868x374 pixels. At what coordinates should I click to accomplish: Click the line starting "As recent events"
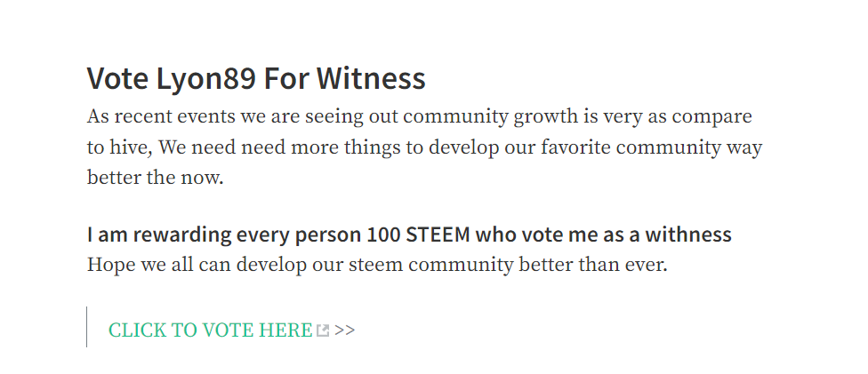pos(419,116)
